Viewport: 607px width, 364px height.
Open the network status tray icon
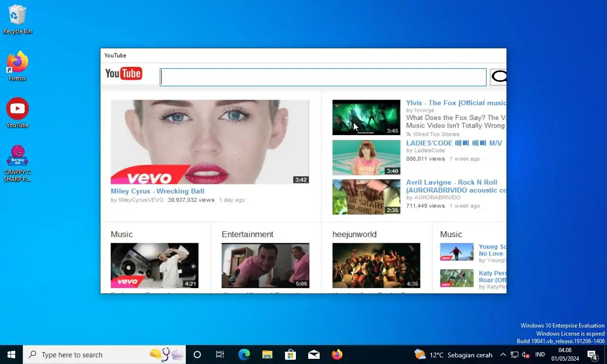point(515,355)
